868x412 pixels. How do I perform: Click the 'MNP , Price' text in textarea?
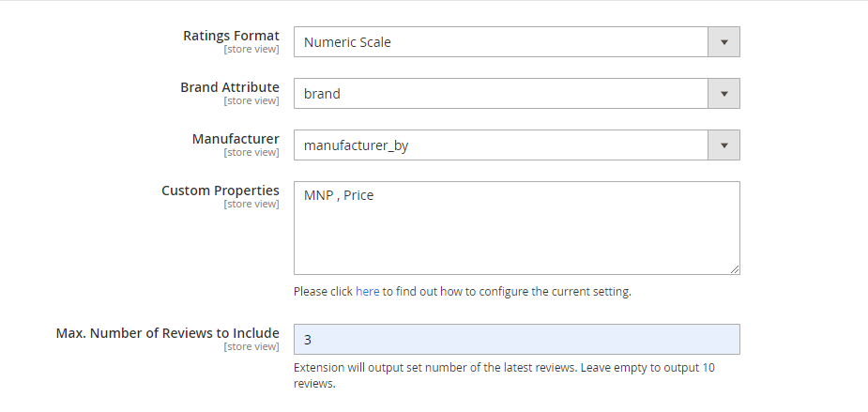[x=339, y=195]
